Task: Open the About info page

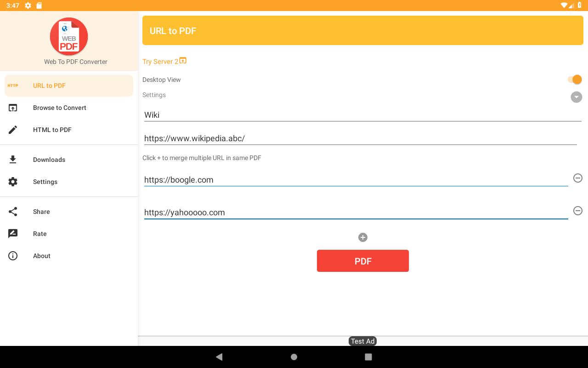Action: tap(41, 256)
